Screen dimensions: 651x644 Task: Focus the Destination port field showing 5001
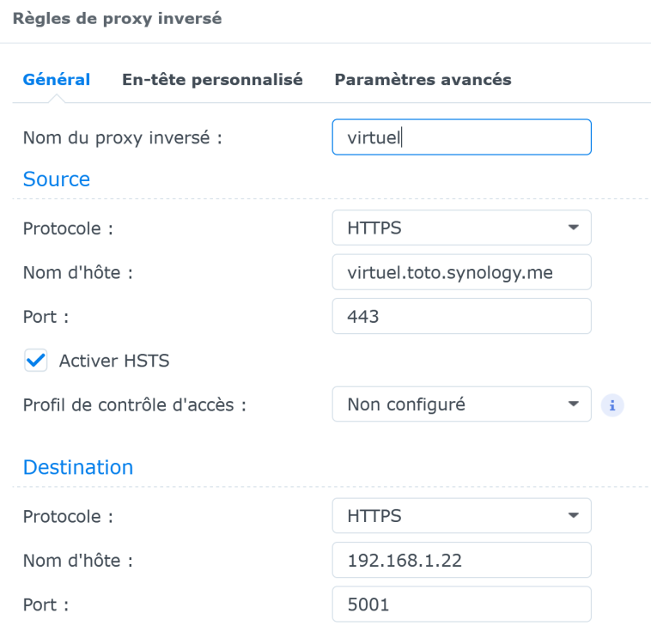461,605
